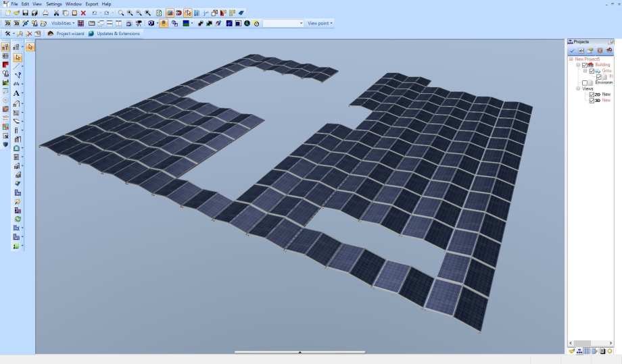
Task: Select the Text tool letter A
Action: (16, 93)
